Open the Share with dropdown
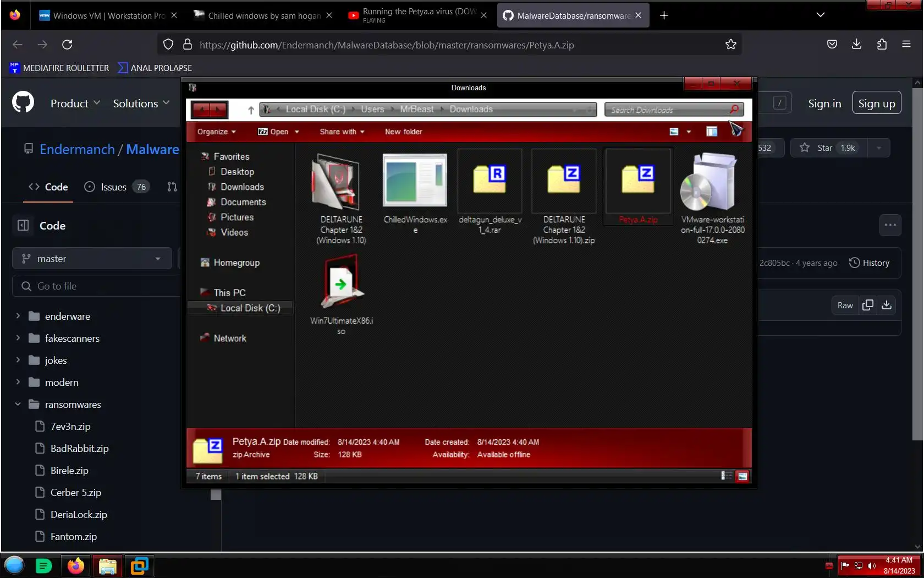 tap(342, 132)
